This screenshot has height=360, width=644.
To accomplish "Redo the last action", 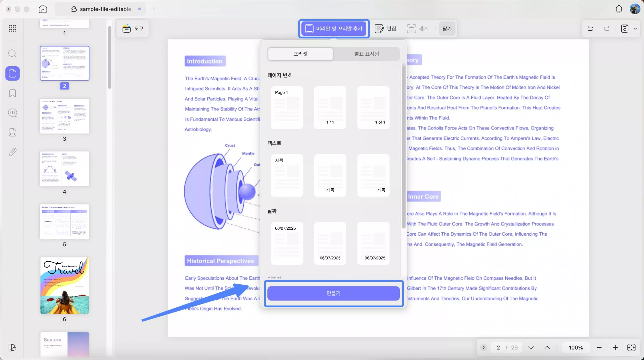I will pos(607,28).
